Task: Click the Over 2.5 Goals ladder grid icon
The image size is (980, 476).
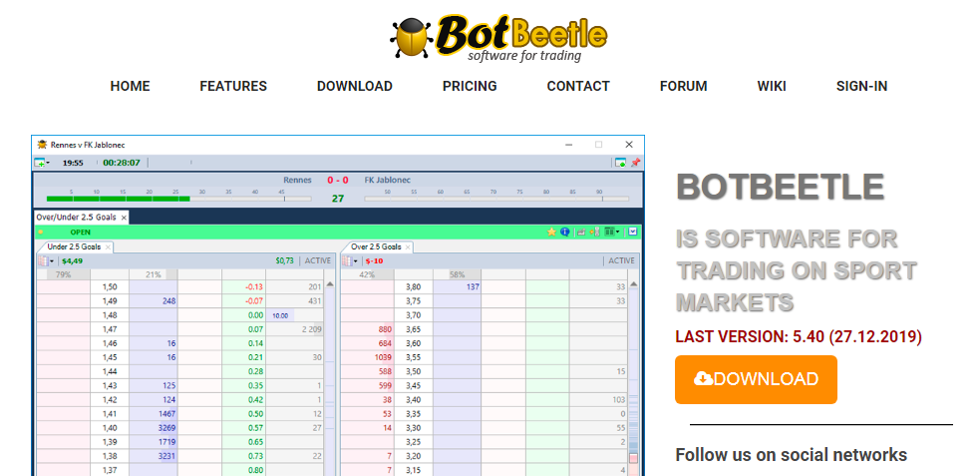Action: [347, 260]
